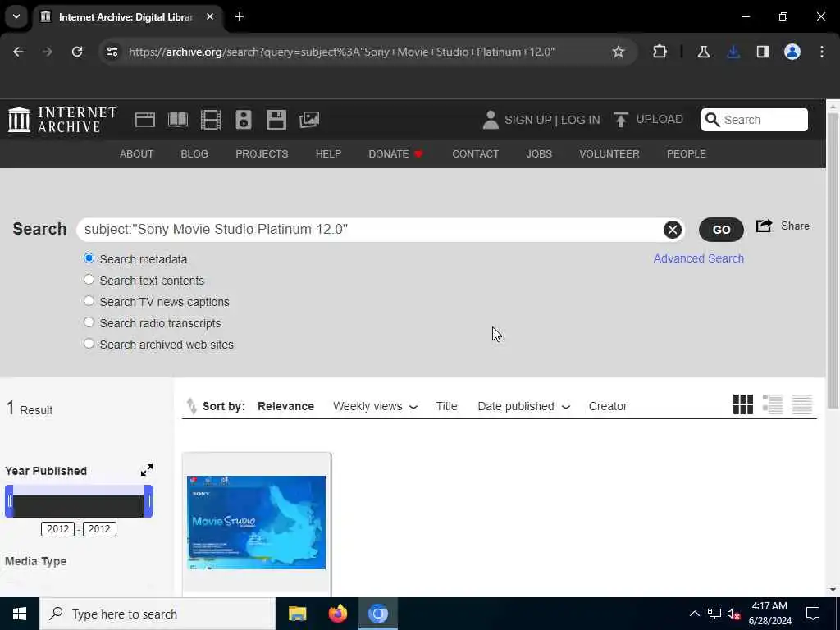Open Chrome Labs flask icon
The height and width of the screenshot is (630, 840).
pyautogui.click(x=703, y=52)
